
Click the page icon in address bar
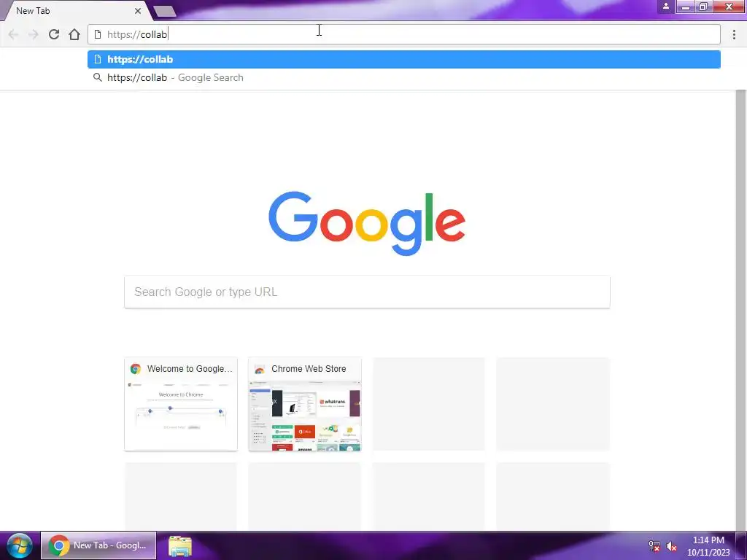click(x=98, y=34)
